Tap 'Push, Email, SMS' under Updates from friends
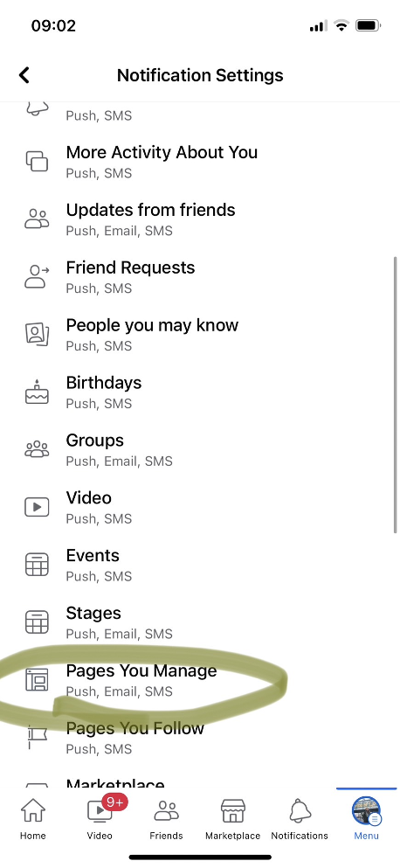This screenshot has width=400, height=868. click(119, 231)
